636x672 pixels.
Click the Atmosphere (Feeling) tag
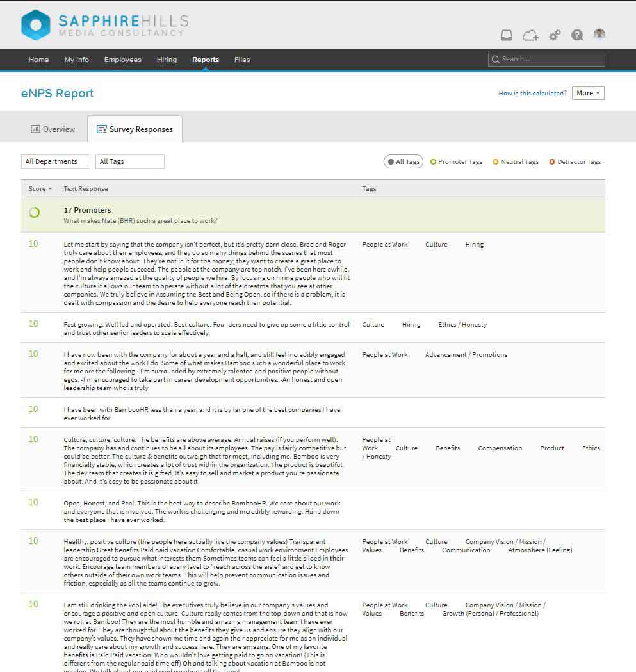click(x=540, y=550)
